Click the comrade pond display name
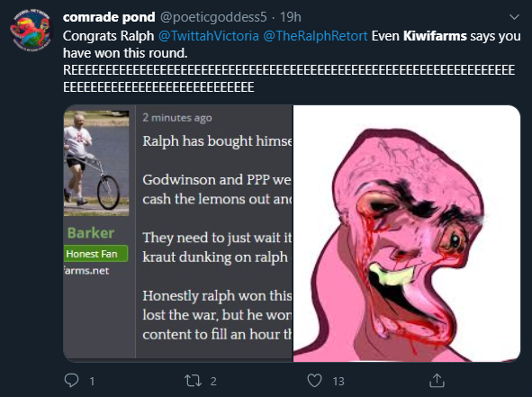532x397 pixels. click(x=109, y=17)
